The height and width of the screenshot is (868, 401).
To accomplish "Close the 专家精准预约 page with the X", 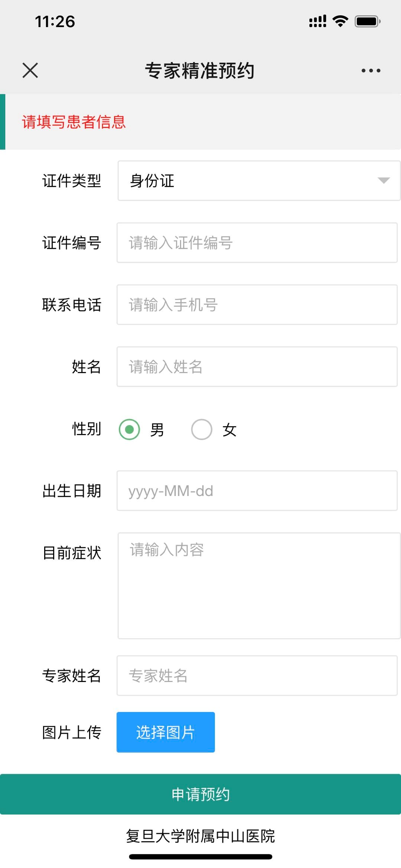I will (x=30, y=71).
